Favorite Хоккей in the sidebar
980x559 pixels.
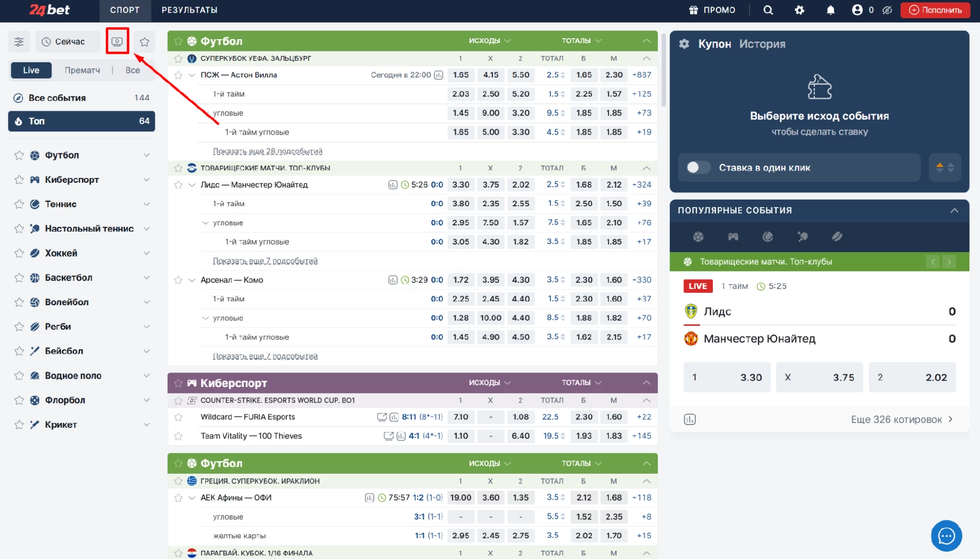coord(19,253)
